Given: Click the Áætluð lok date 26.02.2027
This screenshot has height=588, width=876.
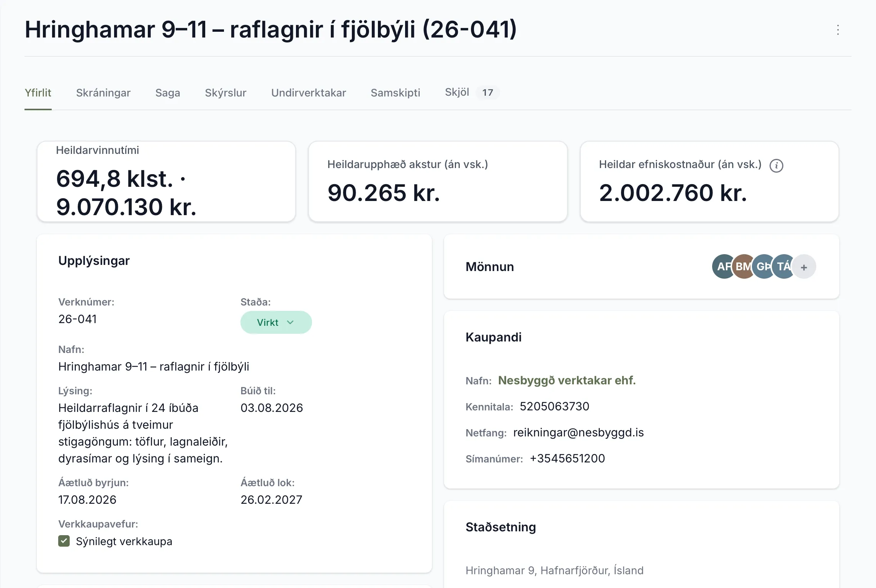Looking at the screenshot, I should point(271,500).
